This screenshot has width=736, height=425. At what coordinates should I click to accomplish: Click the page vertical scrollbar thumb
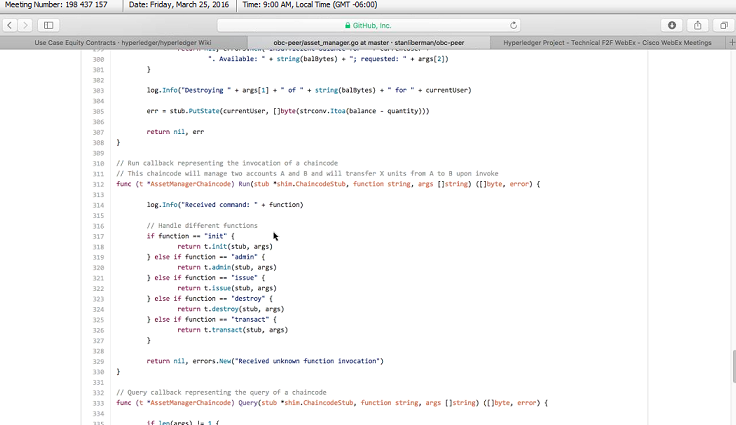[x=733, y=366]
